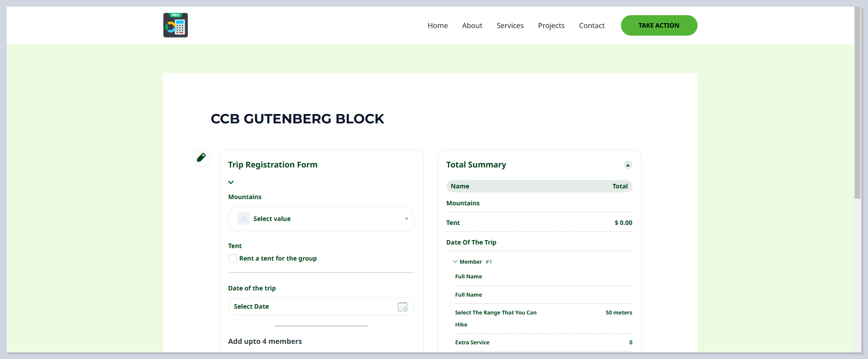Image resolution: width=868 pixels, height=359 pixels.
Task: Toggle chevron under Trip Registration Form title
Action: 231,182
